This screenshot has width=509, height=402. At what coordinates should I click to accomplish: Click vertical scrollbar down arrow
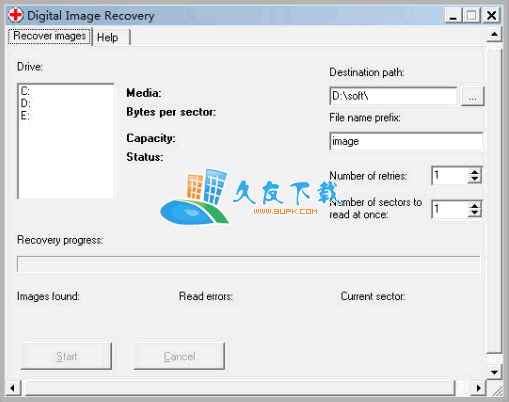coord(494,372)
